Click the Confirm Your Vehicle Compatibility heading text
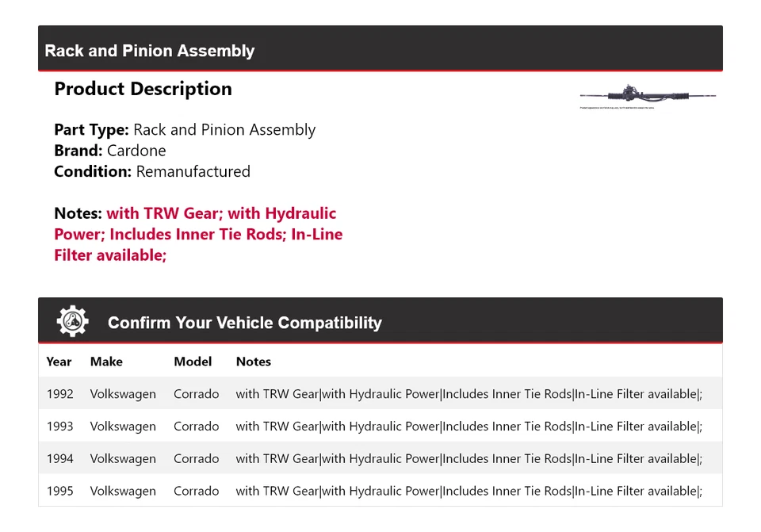 pyautogui.click(x=245, y=323)
